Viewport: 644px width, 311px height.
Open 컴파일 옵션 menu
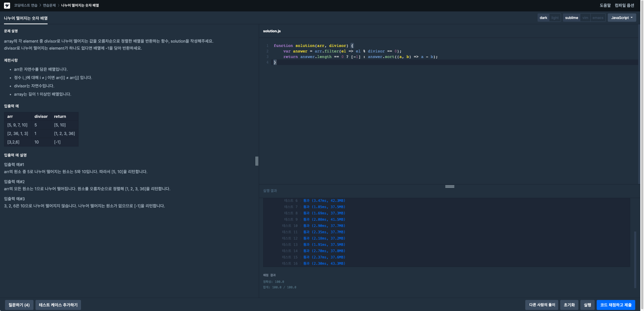pos(624,5)
